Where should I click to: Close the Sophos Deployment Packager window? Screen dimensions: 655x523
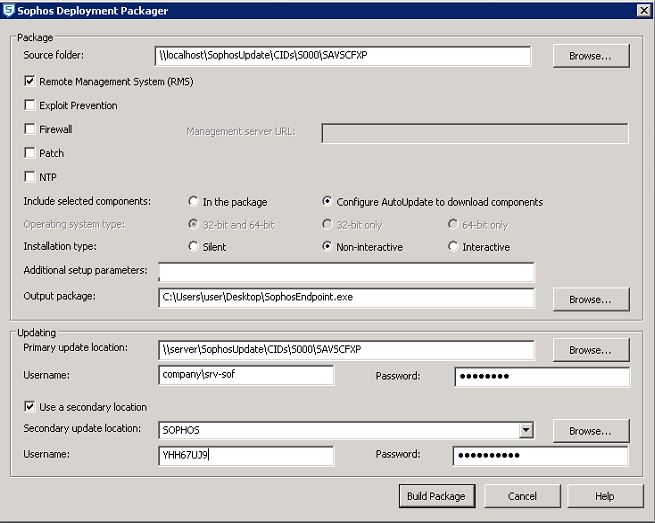click(644, 10)
